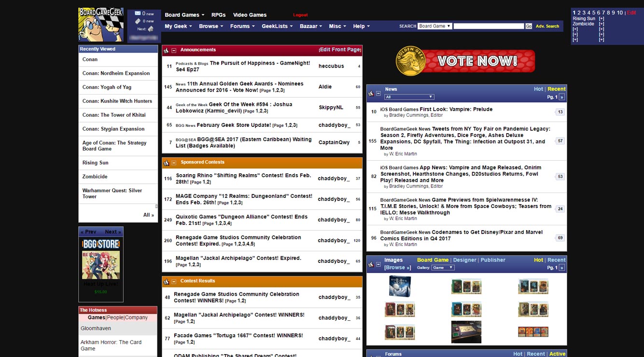The image size is (644, 357).
Task: Open the GeekLists menu
Action: pyautogui.click(x=277, y=26)
